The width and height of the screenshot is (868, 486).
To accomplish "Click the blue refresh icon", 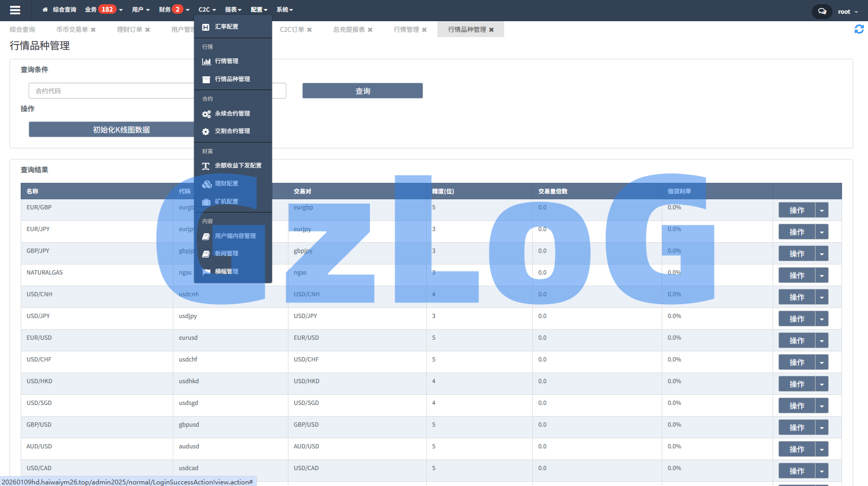I will [x=859, y=30].
